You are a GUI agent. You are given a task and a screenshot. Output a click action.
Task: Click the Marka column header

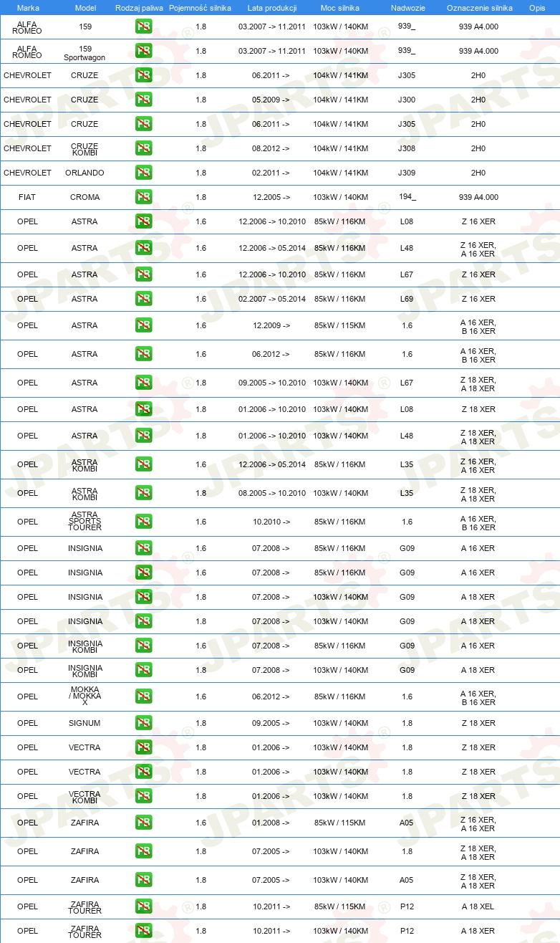point(28,8)
